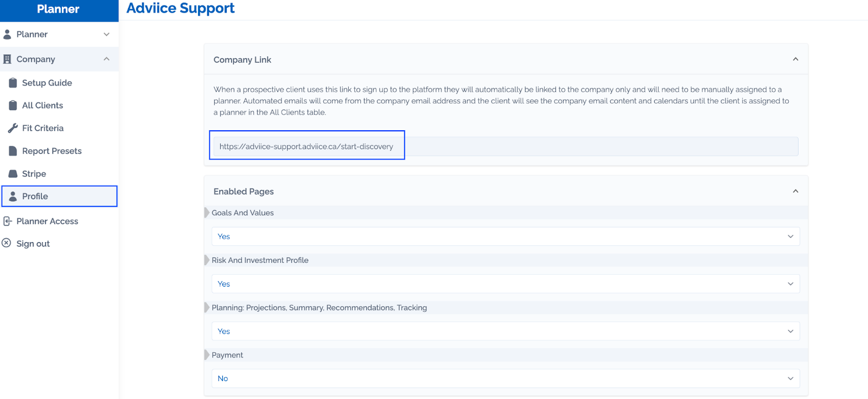Open the Goals And Values dropdown
The image size is (868, 399).
point(506,236)
